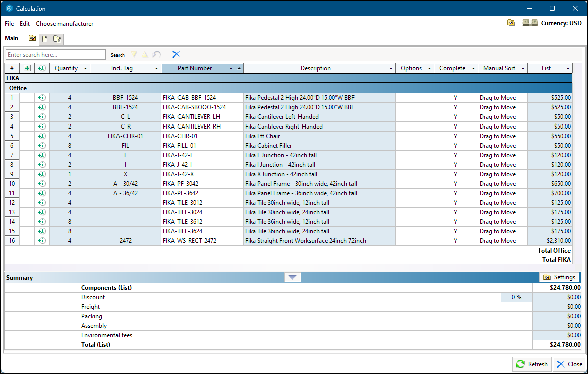Click the Close button at bottom right
Screen dimensions: 588x374
tap(569, 364)
